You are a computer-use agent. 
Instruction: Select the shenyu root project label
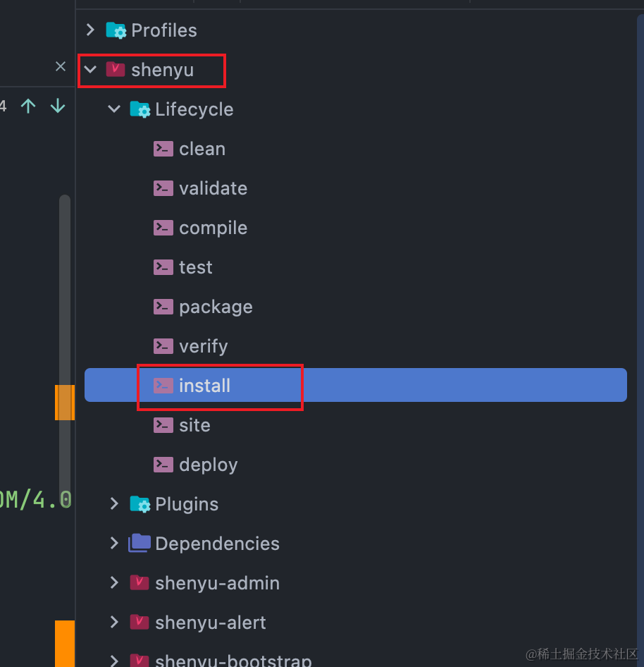[x=162, y=71]
